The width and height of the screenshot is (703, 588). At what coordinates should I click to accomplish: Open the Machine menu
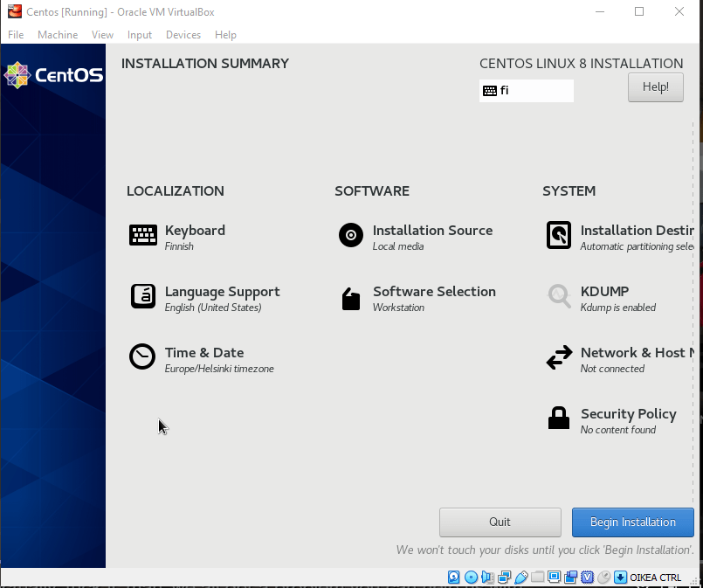click(x=58, y=35)
